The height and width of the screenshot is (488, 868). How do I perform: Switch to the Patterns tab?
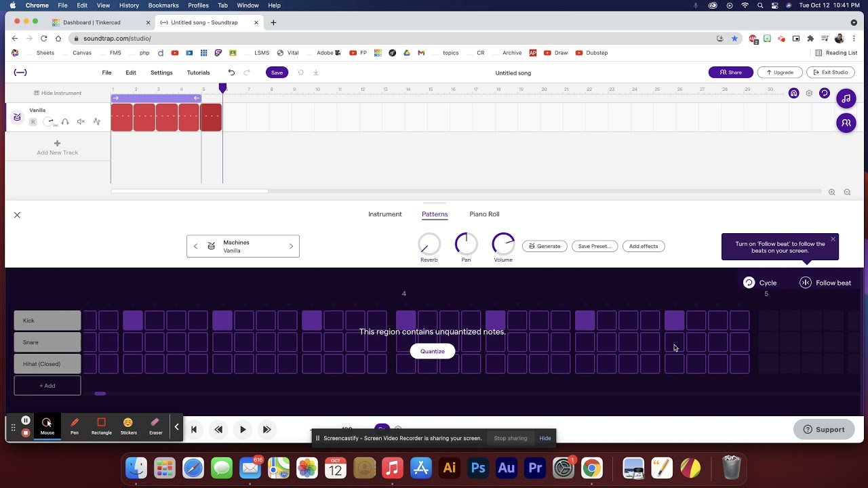click(435, 214)
